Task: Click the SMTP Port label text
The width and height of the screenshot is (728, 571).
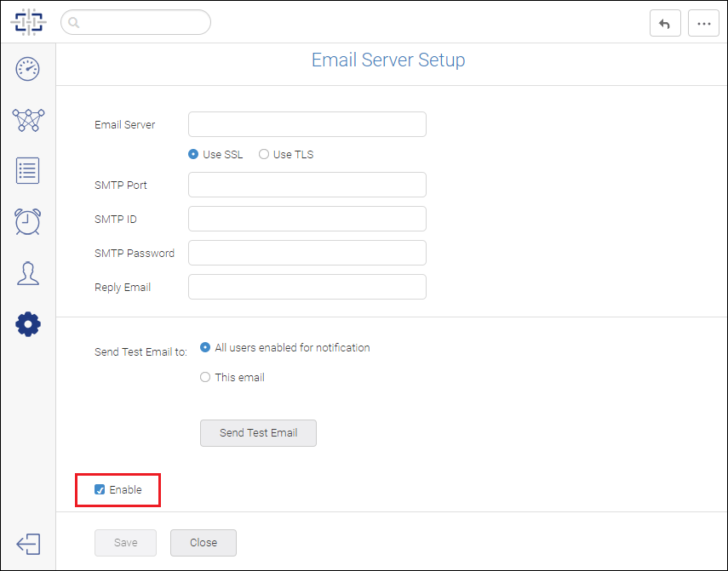Action: point(121,185)
